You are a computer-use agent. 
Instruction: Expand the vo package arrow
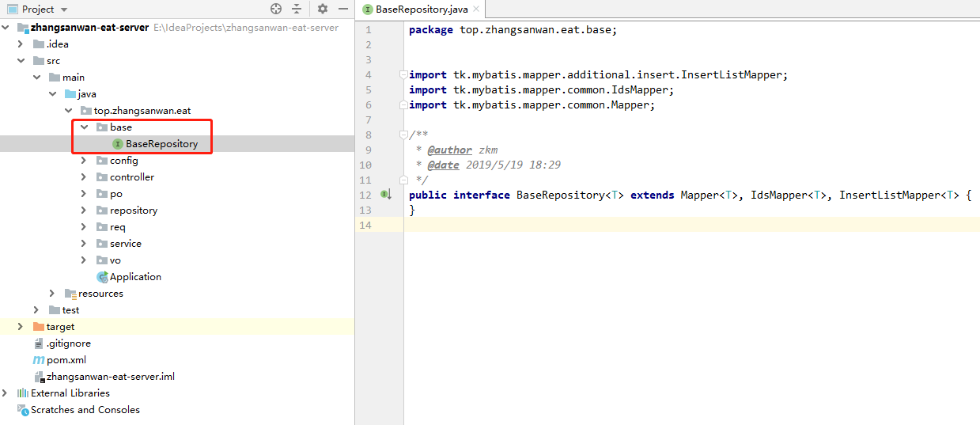coord(84,260)
